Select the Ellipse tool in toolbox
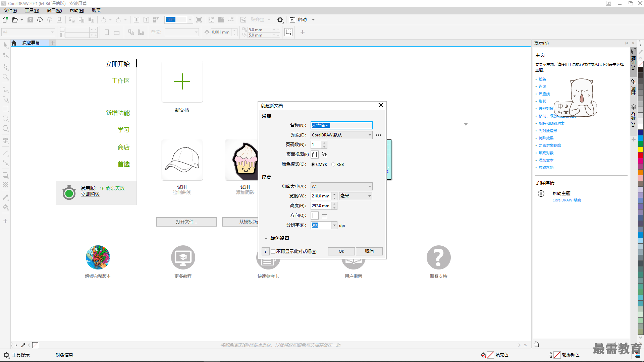The width and height of the screenshot is (644, 362). [x=5, y=118]
